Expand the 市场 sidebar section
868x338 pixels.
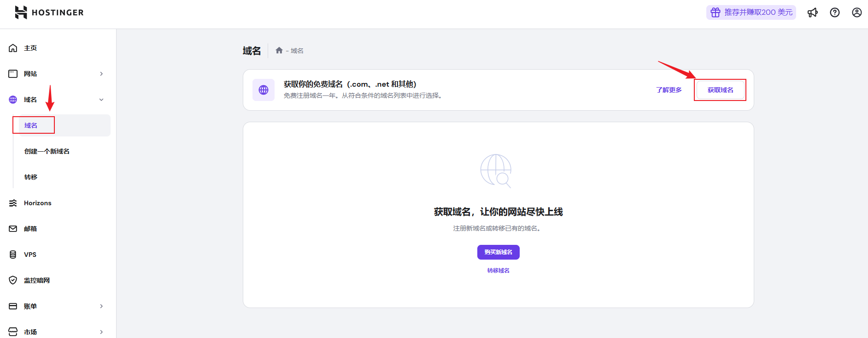101,332
